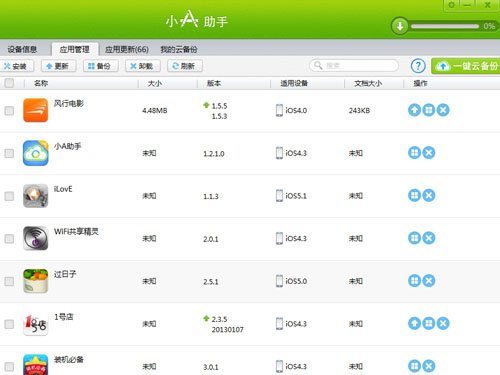This screenshot has width=500, height=375.
Task: Uninstall WiFi共享精灵 using its X icon
Action: pyautogui.click(x=429, y=238)
